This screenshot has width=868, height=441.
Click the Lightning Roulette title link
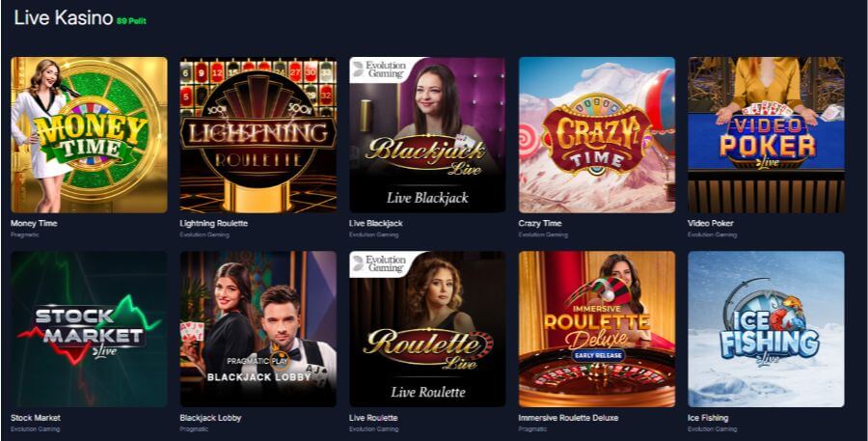214,223
